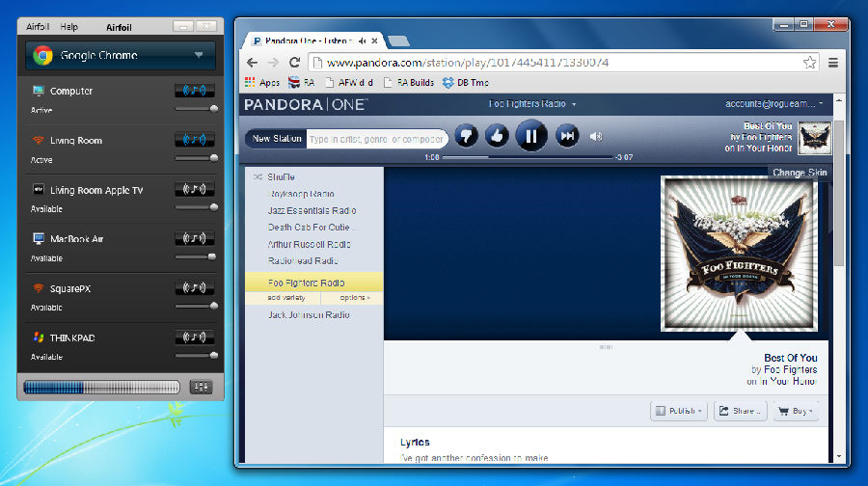Click the Pandora song progress bar
This screenshot has width=868, height=486.
[x=528, y=157]
